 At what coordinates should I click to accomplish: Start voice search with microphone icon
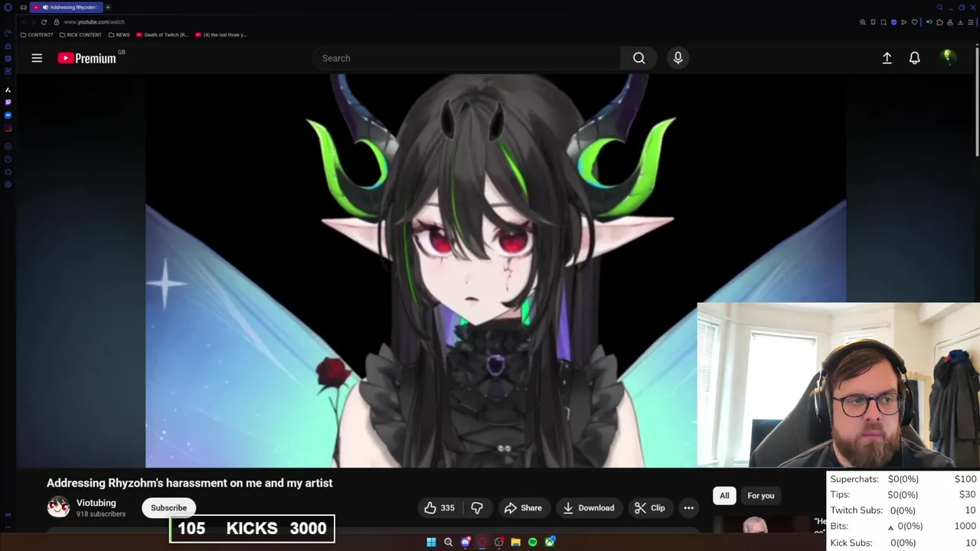678,58
